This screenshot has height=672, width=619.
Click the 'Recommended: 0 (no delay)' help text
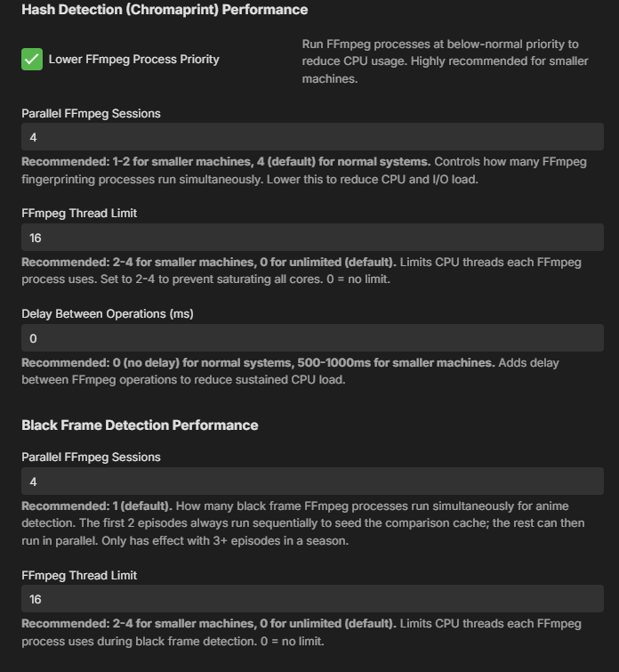point(291,371)
